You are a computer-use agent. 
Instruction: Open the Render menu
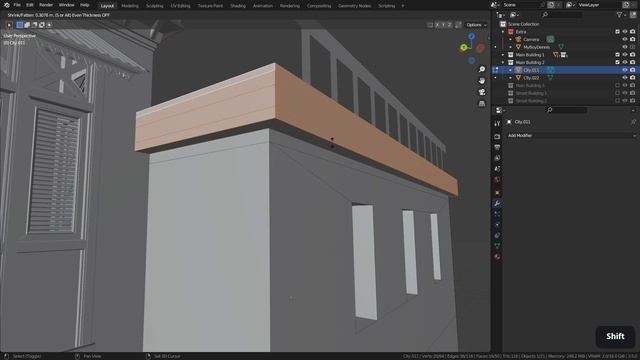pyautogui.click(x=46, y=5)
